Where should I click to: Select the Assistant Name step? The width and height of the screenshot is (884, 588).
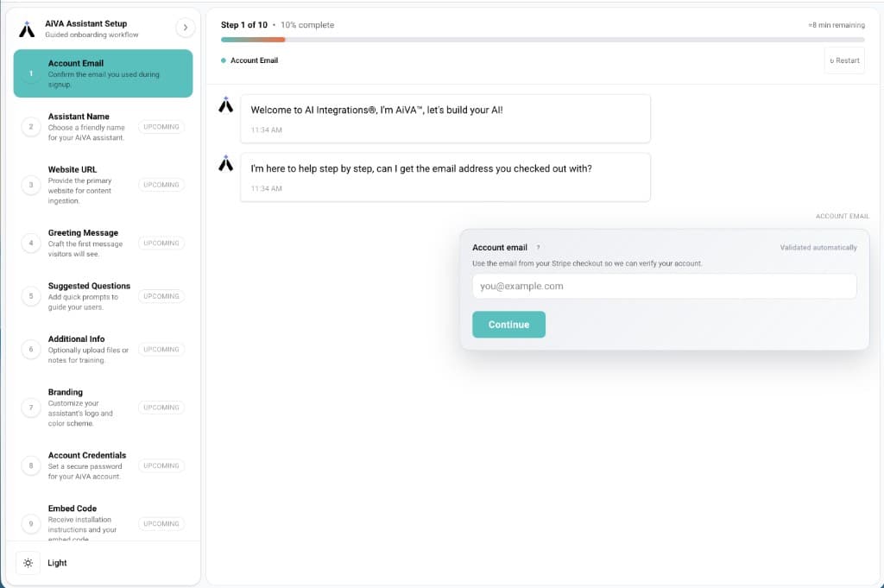click(104, 126)
